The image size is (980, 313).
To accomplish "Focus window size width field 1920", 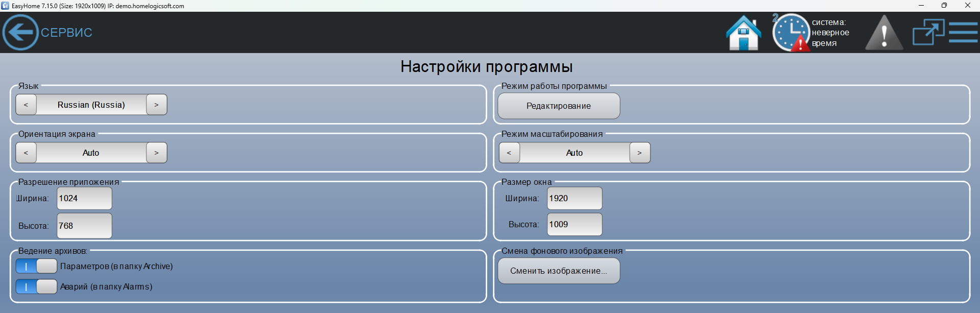I will pos(575,198).
